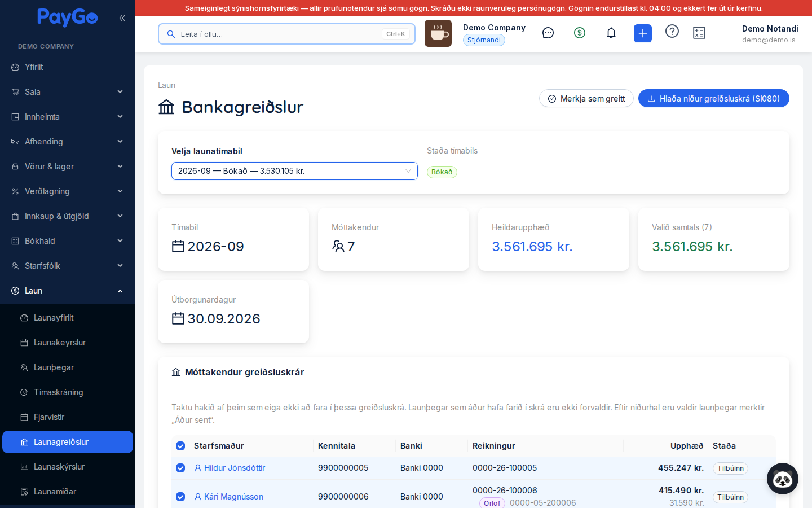
Task: Collapse the sidebar with the double-chevron icon
Action: [122, 18]
